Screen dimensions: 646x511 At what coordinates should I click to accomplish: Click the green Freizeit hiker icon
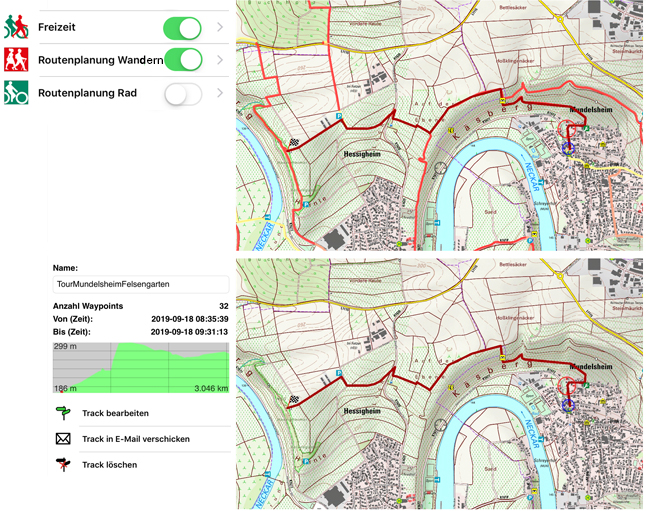click(x=16, y=27)
